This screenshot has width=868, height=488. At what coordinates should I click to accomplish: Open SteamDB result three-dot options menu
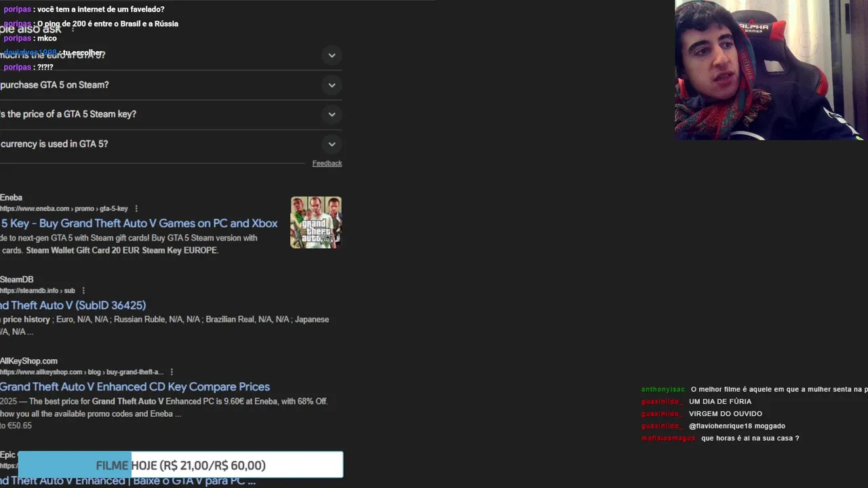[83, 291]
